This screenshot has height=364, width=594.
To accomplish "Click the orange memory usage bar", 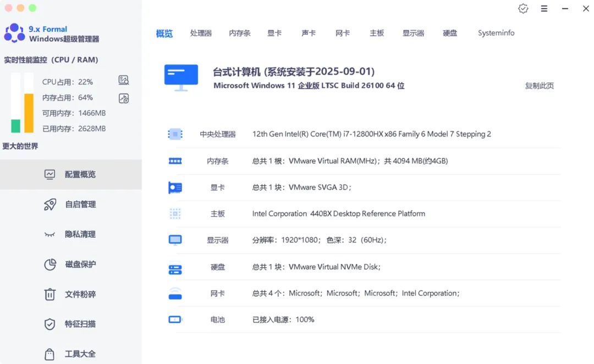I will [x=29, y=113].
